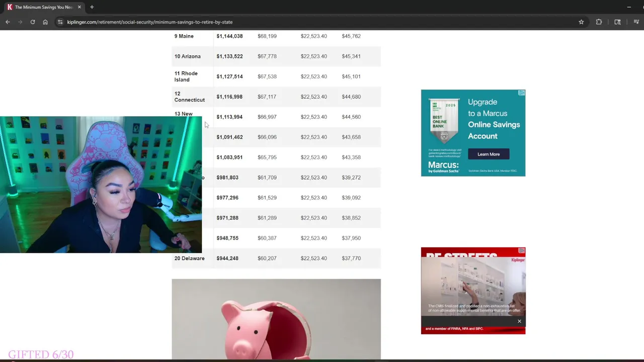Click the $37,770 cell in Delaware row
Viewport: 644px width, 362px height.
tap(351, 258)
